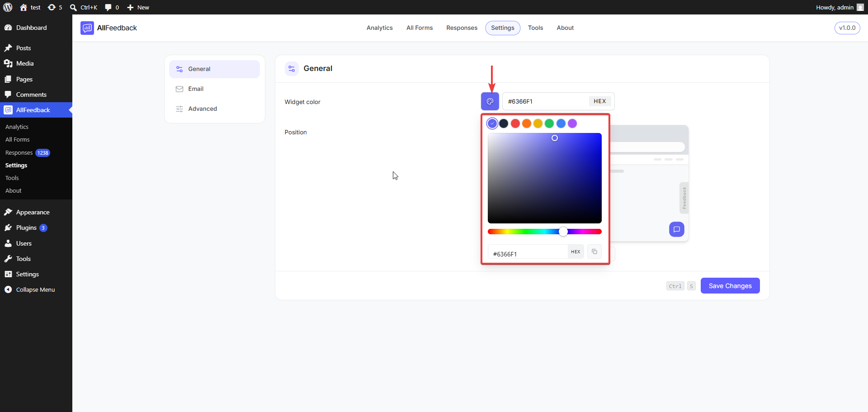Switch to All Forms top tab
868x412 pixels.
(x=420, y=28)
